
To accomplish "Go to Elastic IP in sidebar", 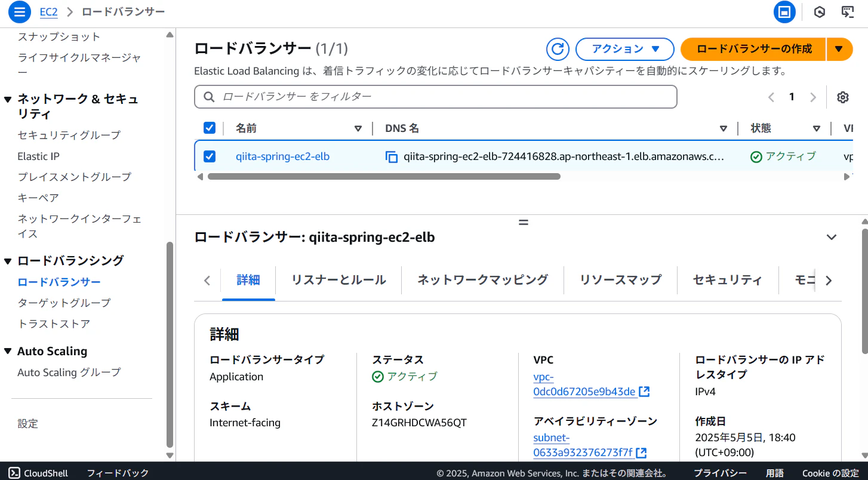I will (x=38, y=156).
